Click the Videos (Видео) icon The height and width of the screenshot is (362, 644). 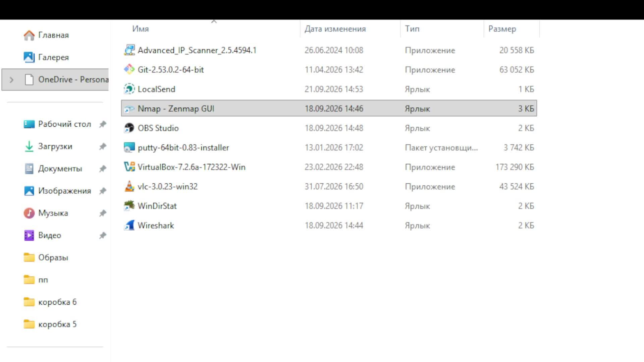point(29,235)
